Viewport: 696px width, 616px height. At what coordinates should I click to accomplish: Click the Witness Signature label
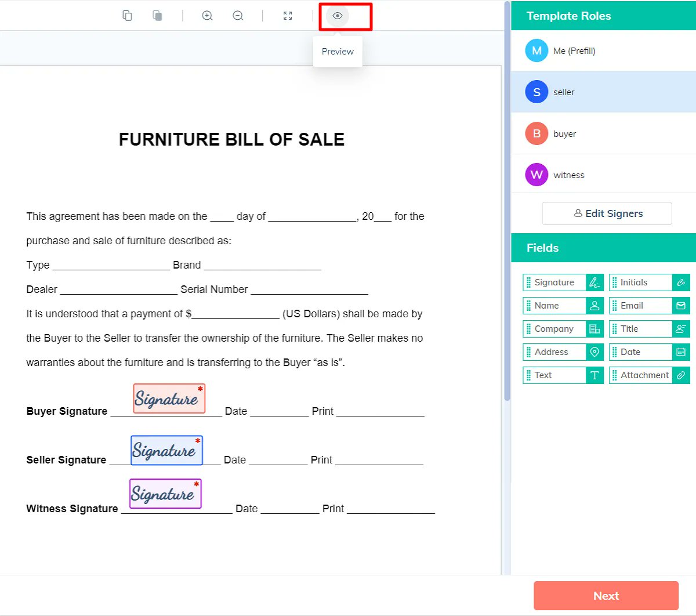pyautogui.click(x=72, y=509)
